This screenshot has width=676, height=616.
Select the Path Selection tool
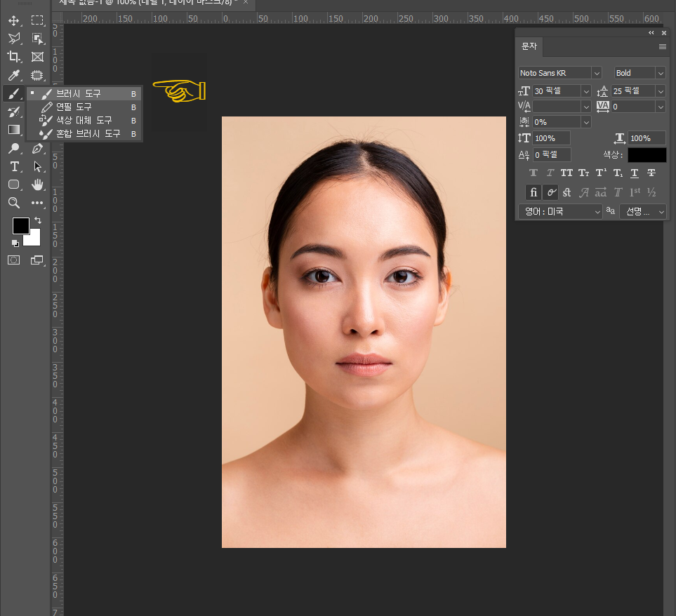coord(37,167)
